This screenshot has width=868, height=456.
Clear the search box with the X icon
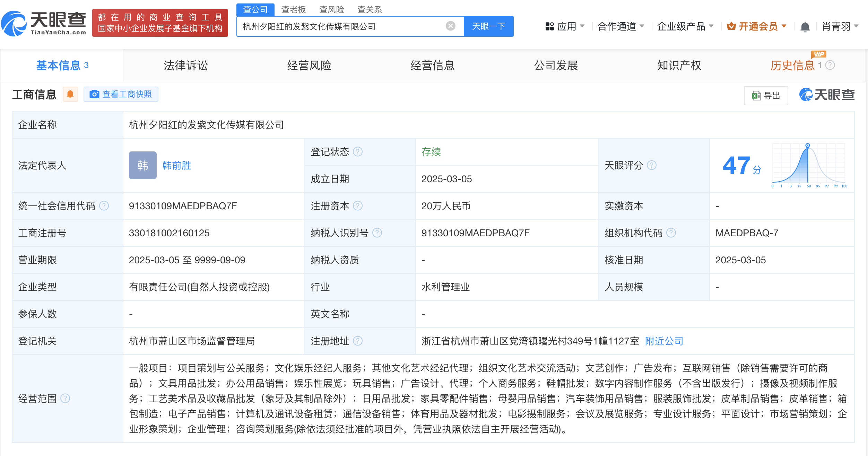[450, 26]
